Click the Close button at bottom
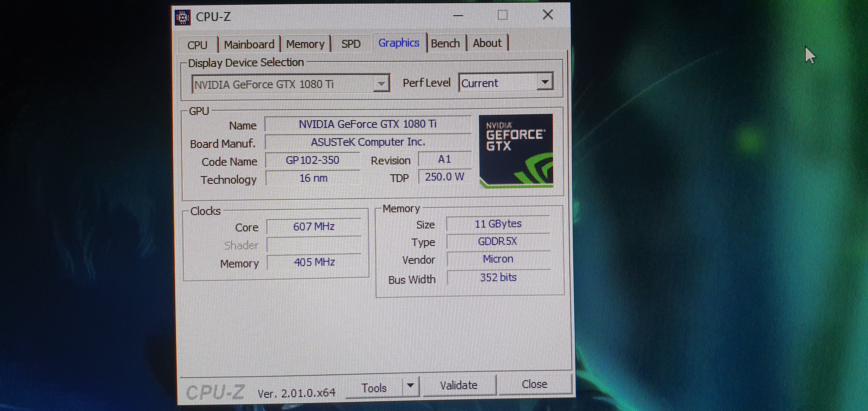This screenshot has width=868, height=411. point(534,384)
